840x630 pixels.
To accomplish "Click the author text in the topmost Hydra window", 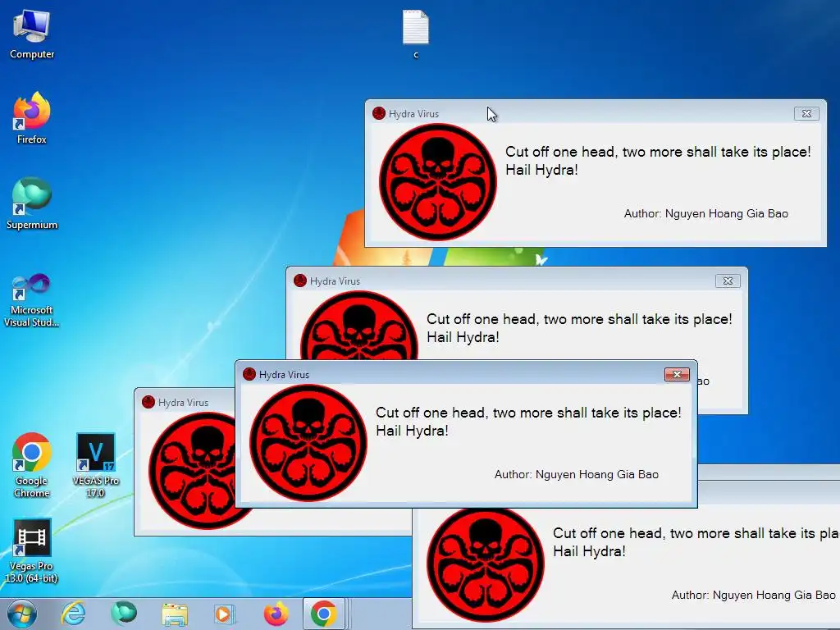I will [706, 213].
